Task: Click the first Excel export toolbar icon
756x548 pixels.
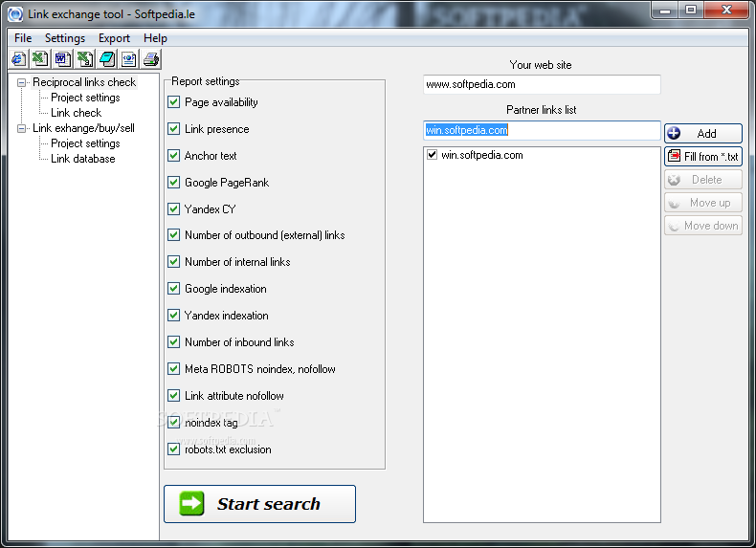Action: (40, 59)
